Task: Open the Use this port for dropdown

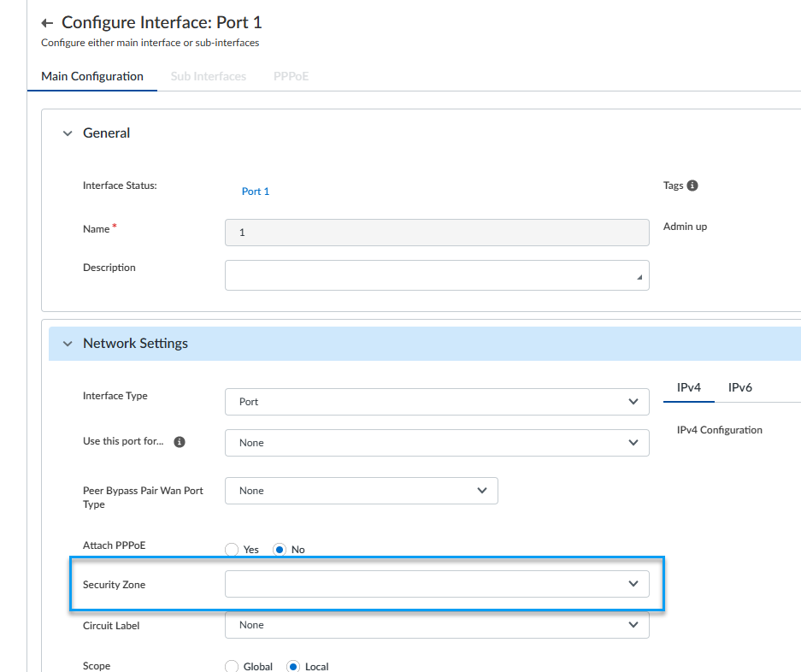Action: point(437,443)
